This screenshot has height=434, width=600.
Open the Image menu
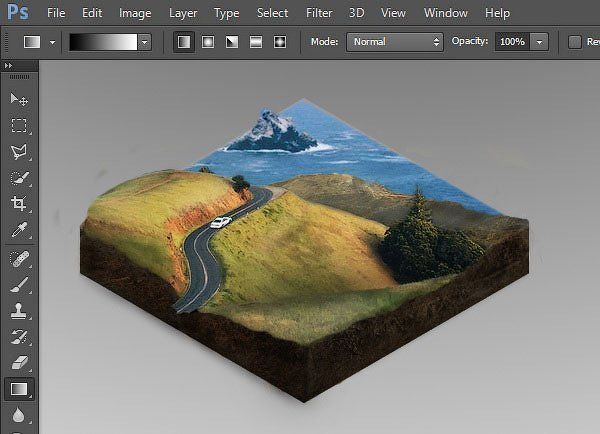click(135, 13)
